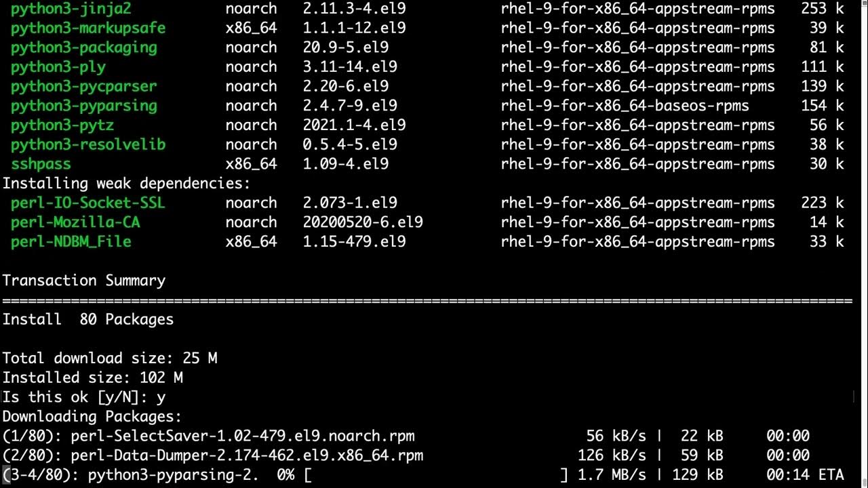Click the perl-SelectSaver rpm download line
Viewport: 868px width, 488px height.
406,436
